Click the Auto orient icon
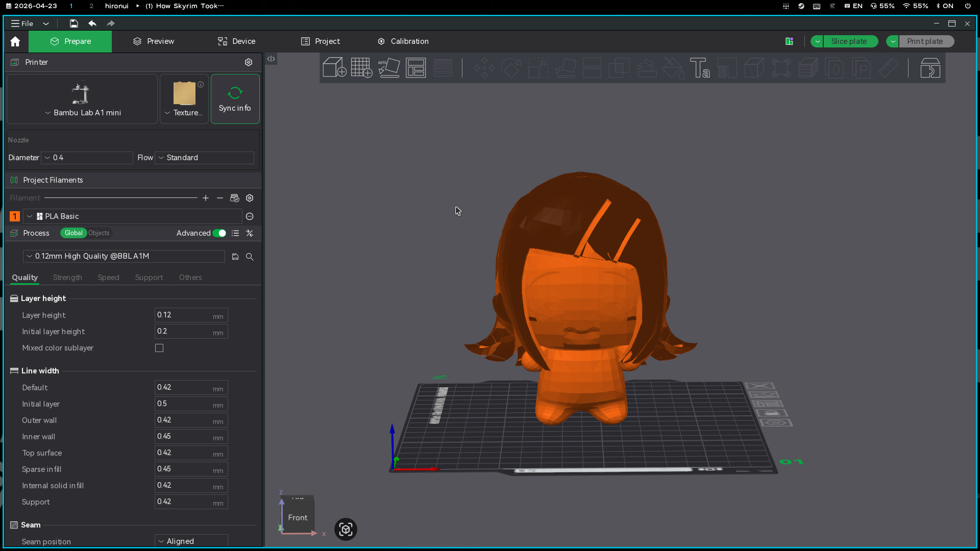The width and height of the screenshot is (980, 551). [x=388, y=67]
